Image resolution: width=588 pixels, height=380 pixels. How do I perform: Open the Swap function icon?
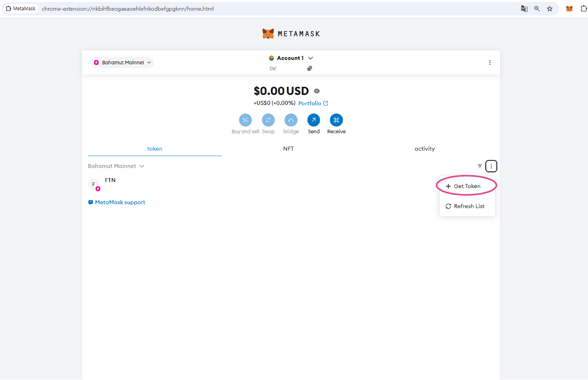(268, 120)
